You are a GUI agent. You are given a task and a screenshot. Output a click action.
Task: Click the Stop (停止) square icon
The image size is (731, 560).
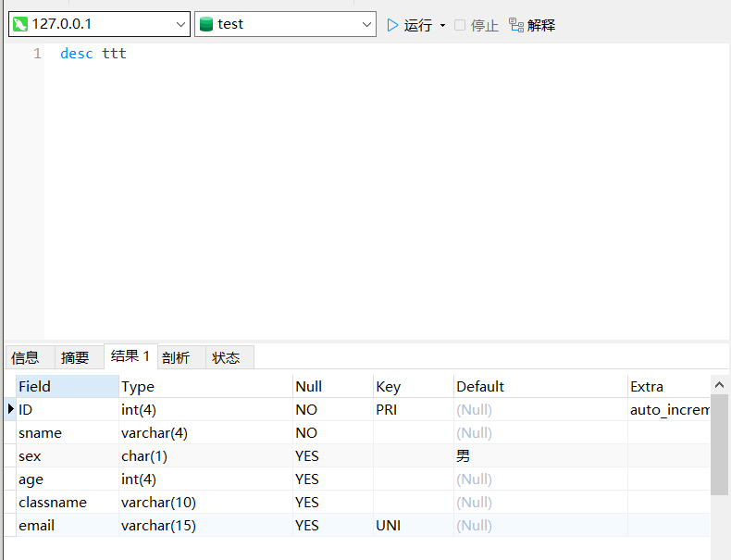460,25
